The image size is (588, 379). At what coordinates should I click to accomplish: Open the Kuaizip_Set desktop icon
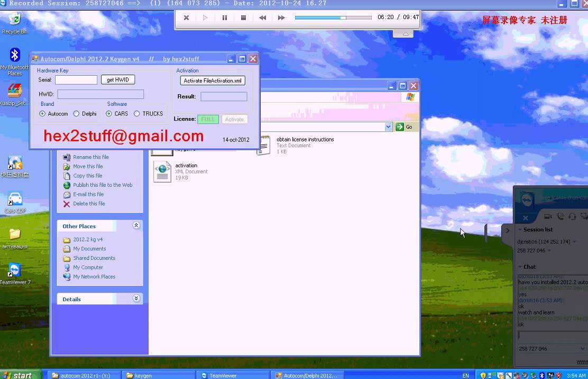point(15,94)
